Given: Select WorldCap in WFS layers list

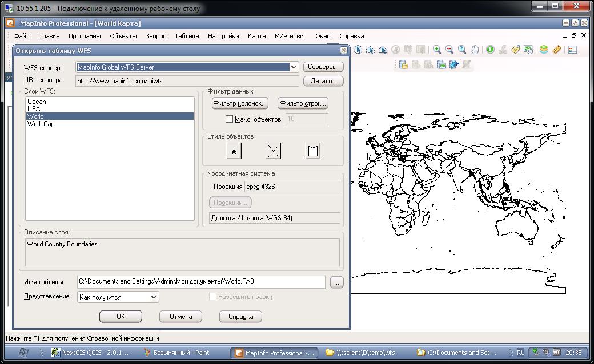Looking at the screenshot, I should [41, 124].
